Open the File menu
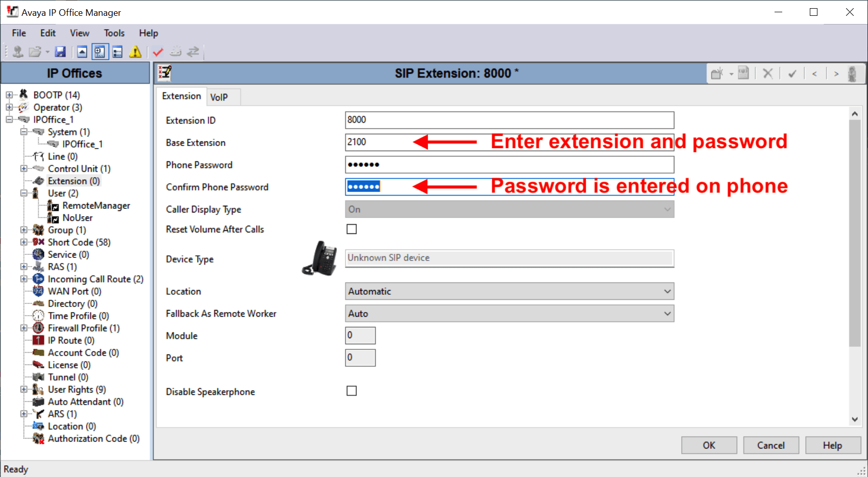 (x=19, y=33)
